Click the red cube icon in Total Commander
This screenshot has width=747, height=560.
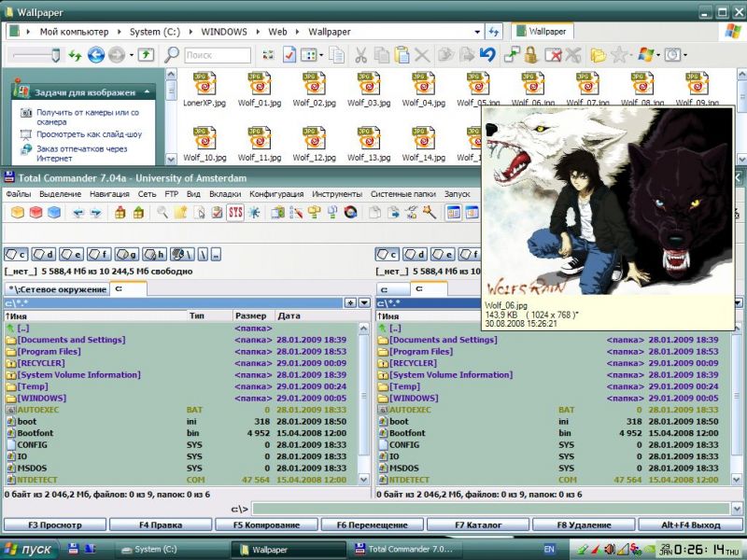35,213
